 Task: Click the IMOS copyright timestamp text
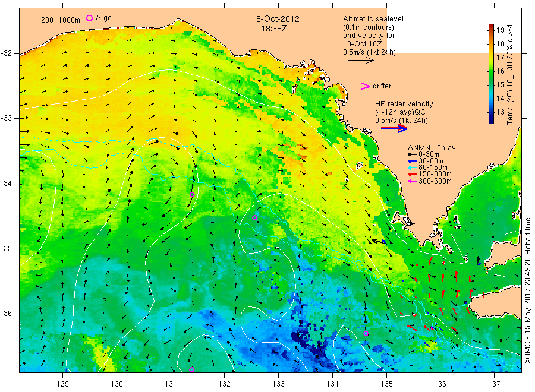[528, 290]
